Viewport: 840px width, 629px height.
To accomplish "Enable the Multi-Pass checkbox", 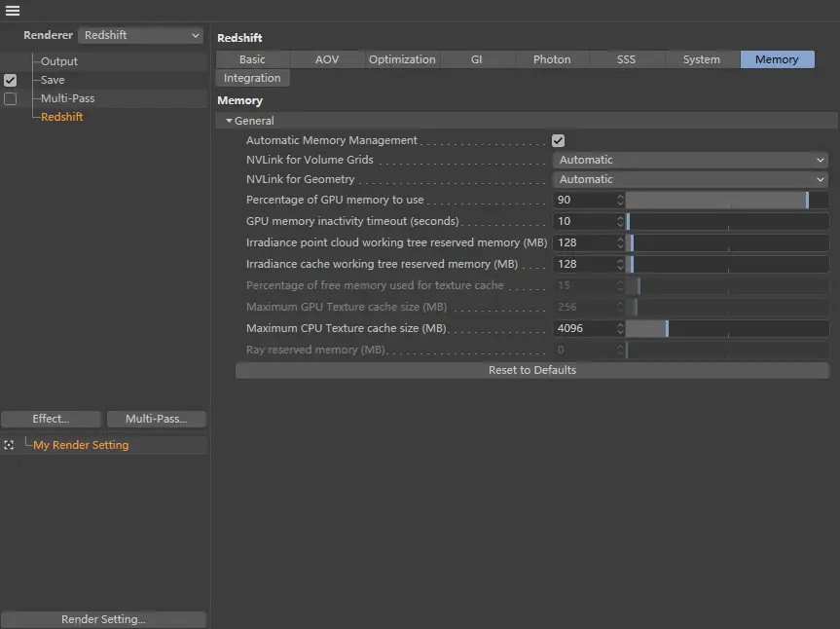I will [11, 98].
